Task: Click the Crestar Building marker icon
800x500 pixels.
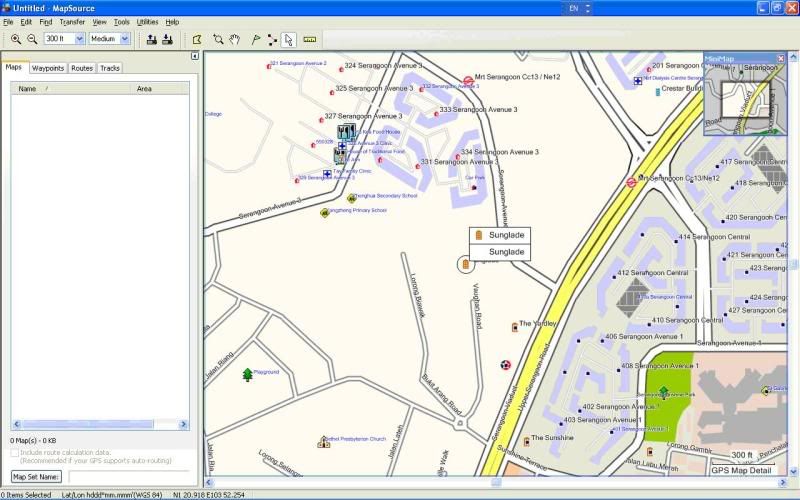Action: click(x=657, y=92)
